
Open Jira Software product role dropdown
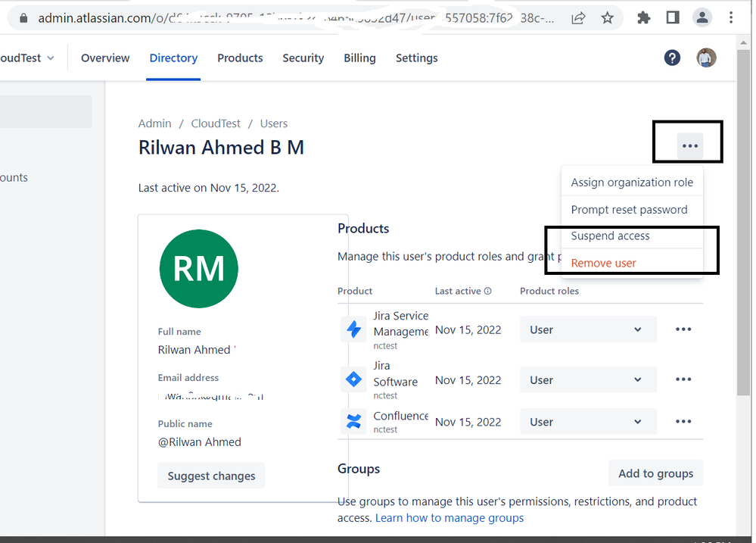click(x=588, y=380)
